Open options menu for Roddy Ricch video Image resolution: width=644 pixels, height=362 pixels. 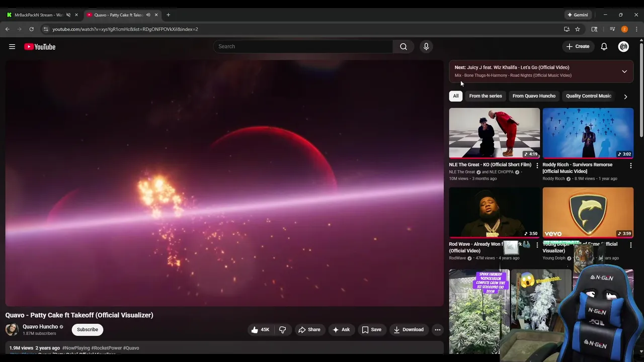coord(630,165)
